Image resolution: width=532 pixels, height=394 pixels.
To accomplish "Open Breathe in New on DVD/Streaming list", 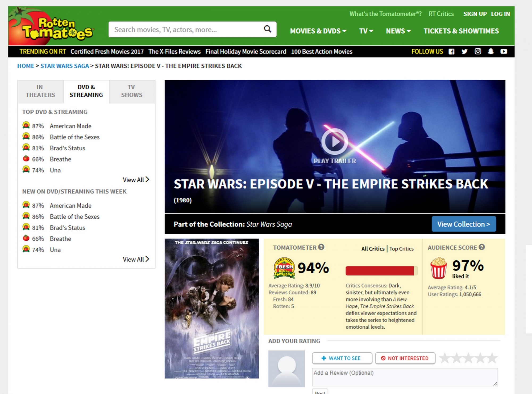I will pos(61,239).
